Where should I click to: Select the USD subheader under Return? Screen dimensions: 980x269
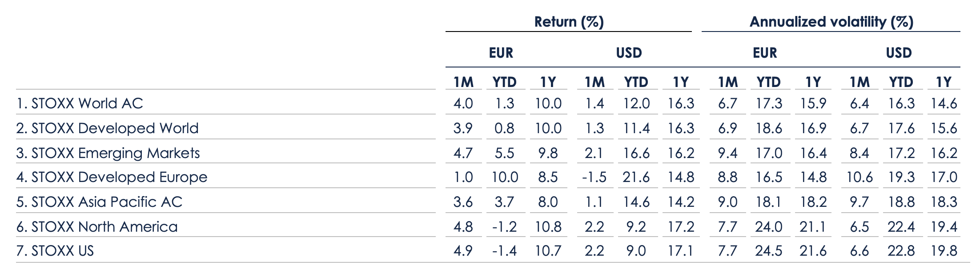point(629,53)
